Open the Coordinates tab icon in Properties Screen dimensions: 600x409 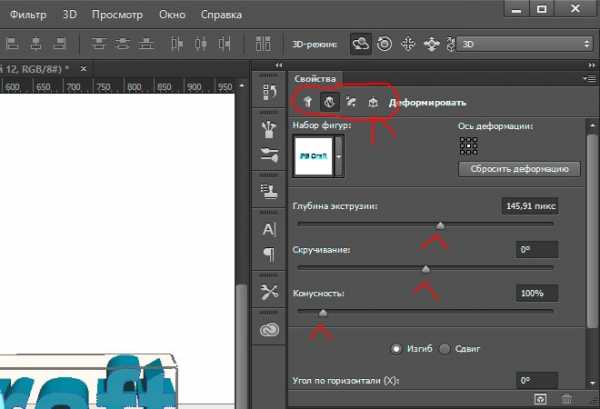pos(372,102)
